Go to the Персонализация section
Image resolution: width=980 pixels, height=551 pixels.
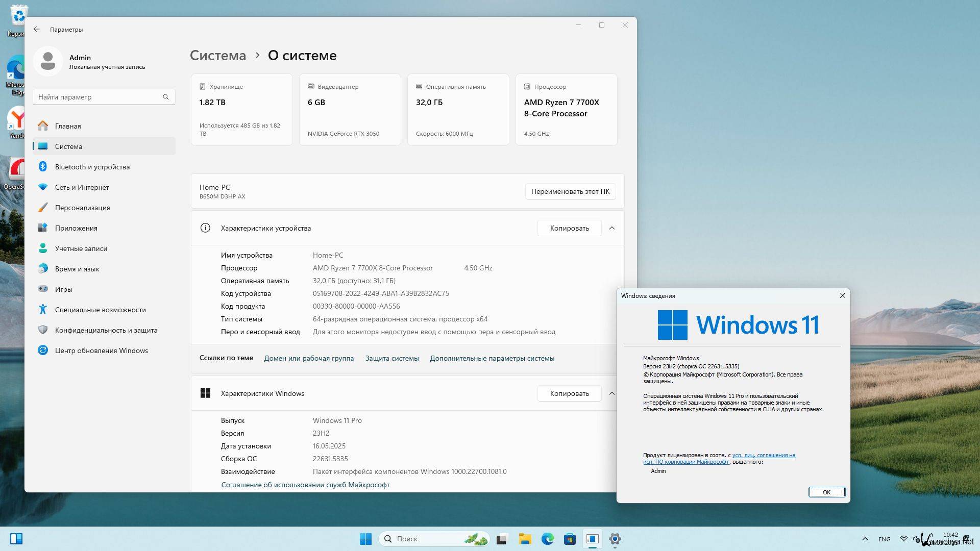(x=82, y=208)
